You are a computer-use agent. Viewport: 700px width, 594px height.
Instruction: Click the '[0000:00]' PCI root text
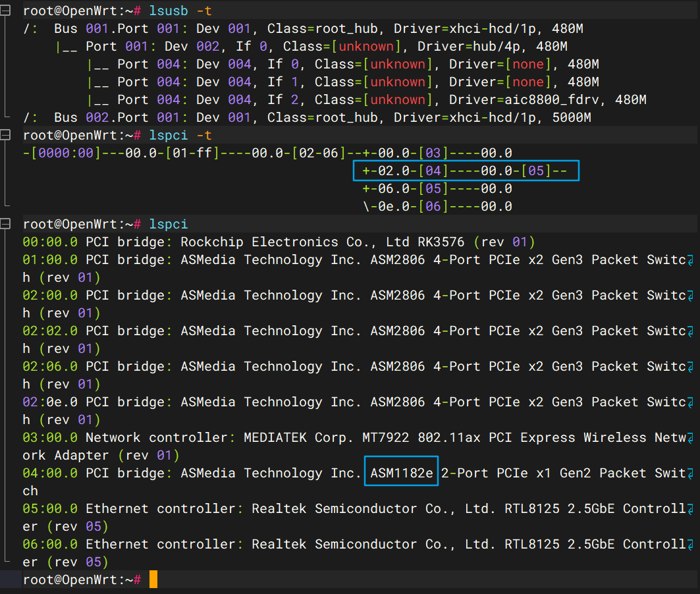(x=66, y=153)
